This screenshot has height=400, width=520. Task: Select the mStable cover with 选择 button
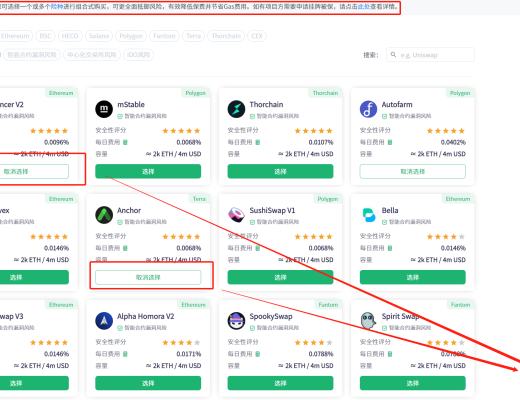(x=148, y=171)
